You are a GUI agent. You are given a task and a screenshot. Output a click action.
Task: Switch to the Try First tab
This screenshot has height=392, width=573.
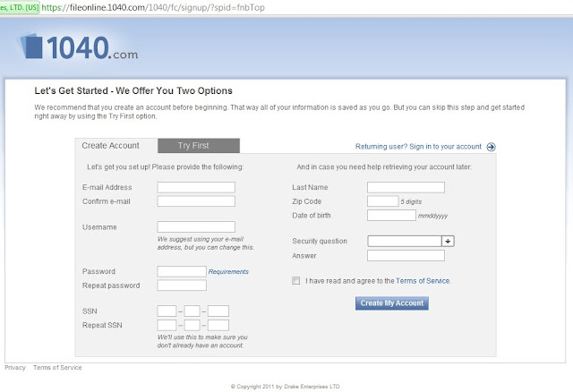tap(199, 145)
